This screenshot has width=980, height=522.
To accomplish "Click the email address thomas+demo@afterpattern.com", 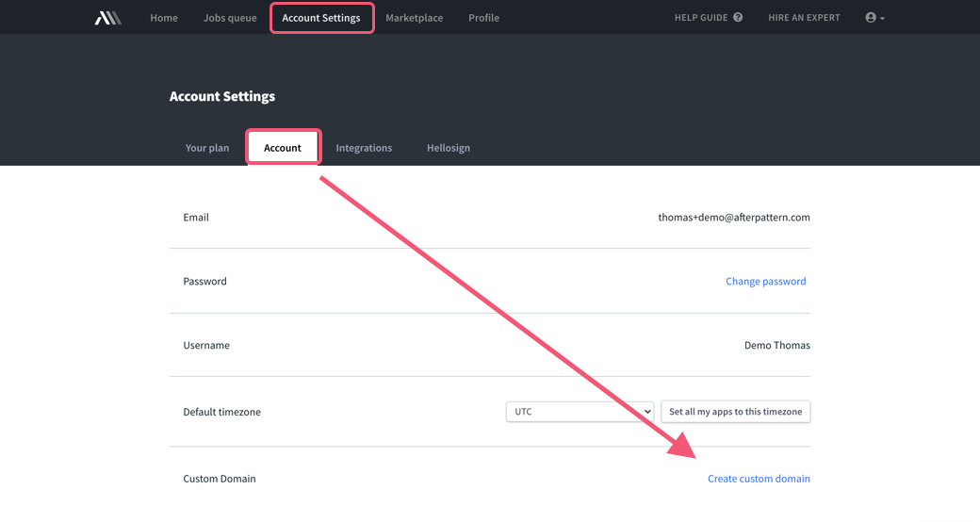I will click(x=734, y=217).
